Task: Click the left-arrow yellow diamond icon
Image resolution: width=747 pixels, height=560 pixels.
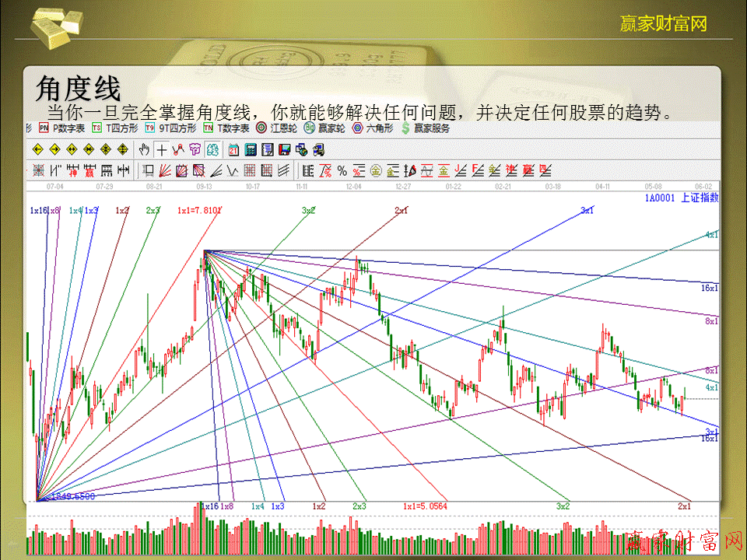Action: (x=37, y=149)
